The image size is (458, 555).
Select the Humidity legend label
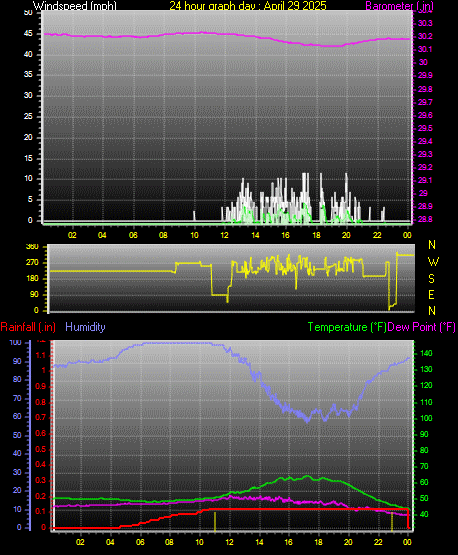85,327
